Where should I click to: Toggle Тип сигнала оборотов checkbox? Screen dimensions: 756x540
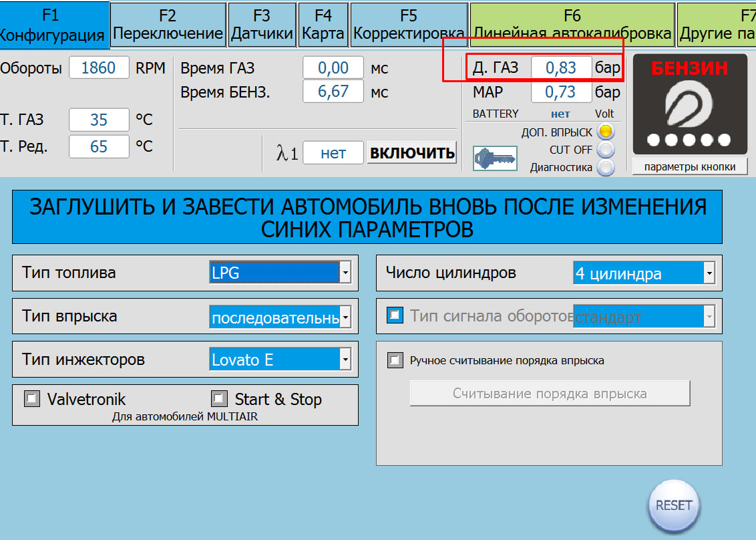click(x=395, y=315)
